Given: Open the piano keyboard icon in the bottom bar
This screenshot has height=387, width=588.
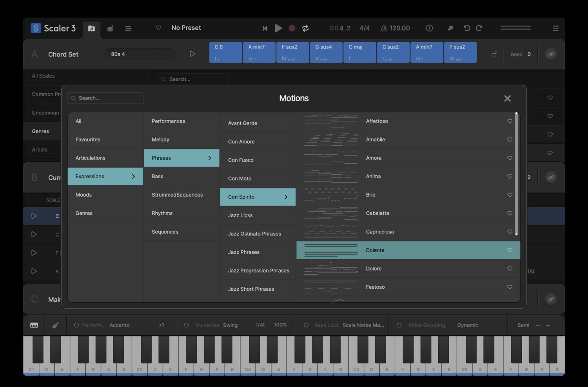Looking at the screenshot, I should tap(34, 325).
